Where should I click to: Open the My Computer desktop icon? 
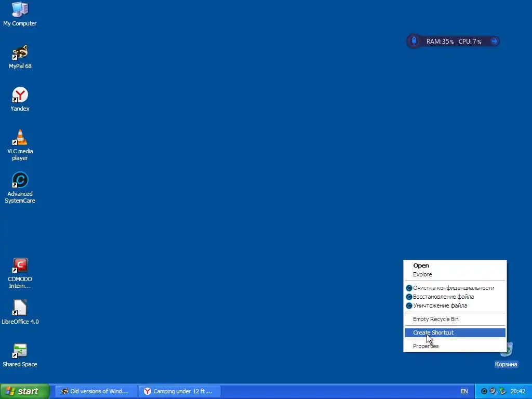pos(20,14)
